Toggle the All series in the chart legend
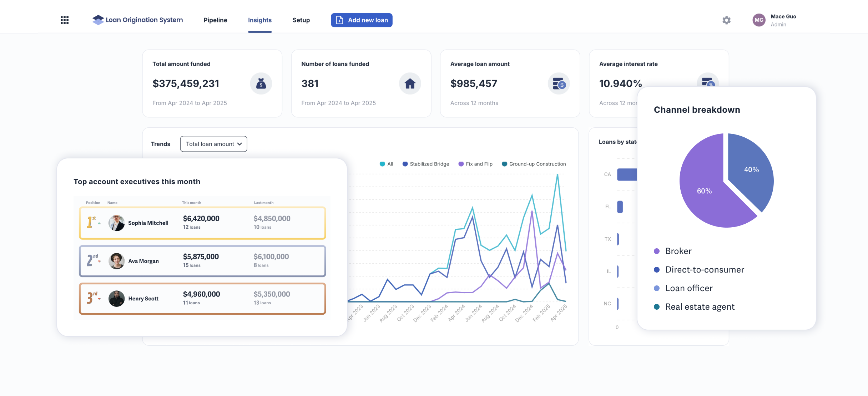The height and width of the screenshot is (396, 868). click(x=387, y=164)
